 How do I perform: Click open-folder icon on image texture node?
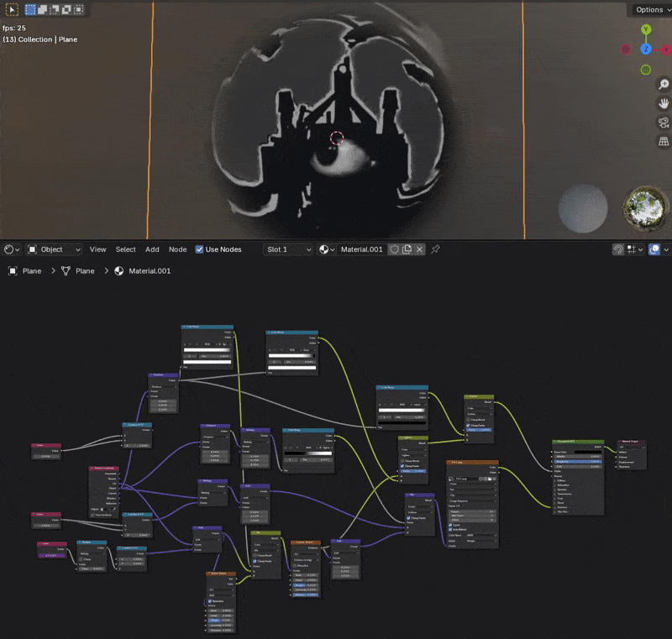490,479
